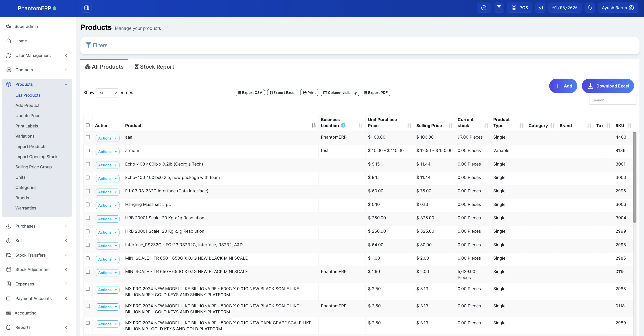
Task: Open the Actions dropdown for armour
Action: coord(107,151)
